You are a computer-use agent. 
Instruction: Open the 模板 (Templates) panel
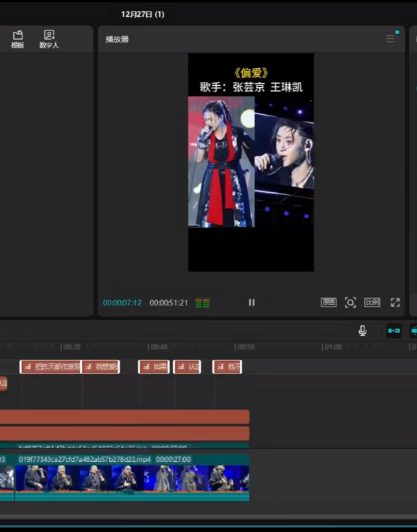(18, 39)
